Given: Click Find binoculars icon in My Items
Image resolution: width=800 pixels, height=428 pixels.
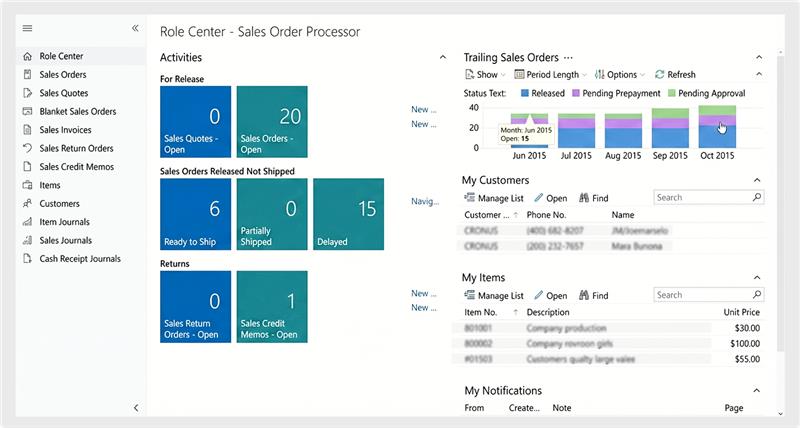Looking at the screenshot, I should [584, 296].
